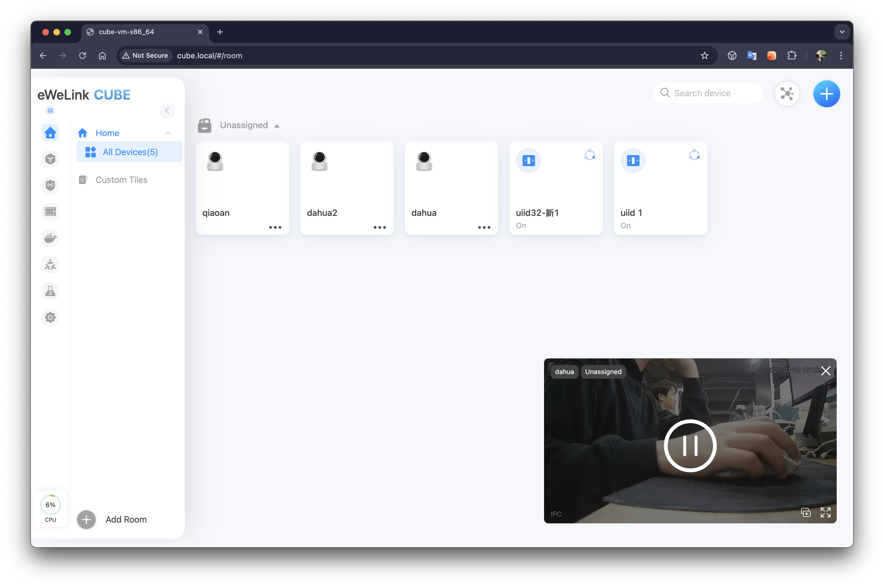Open the device network map icon
Screen dimensions: 884x588
click(x=787, y=94)
